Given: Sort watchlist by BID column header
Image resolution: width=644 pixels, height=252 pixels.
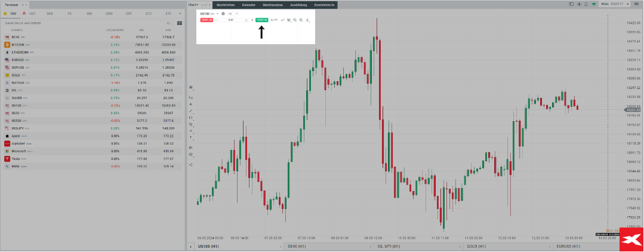Looking at the screenshot, I should pos(142,30).
